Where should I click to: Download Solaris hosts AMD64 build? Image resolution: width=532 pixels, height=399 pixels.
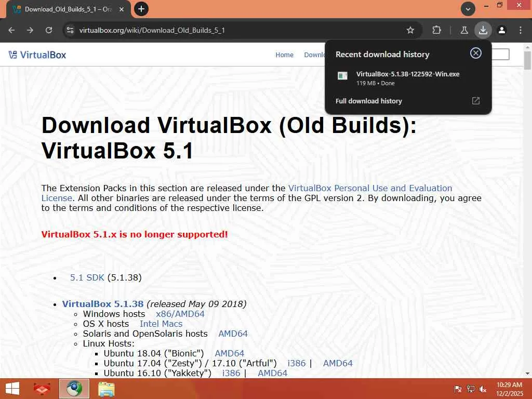[x=233, y=334]
